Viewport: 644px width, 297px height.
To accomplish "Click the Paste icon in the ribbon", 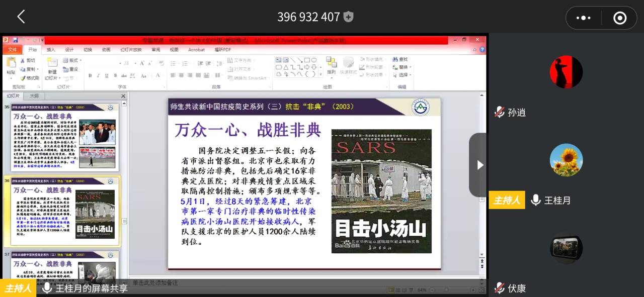I will point(11,65).
